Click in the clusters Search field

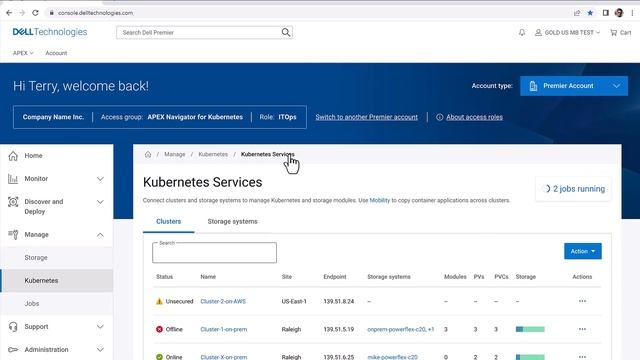click(214, 253)
